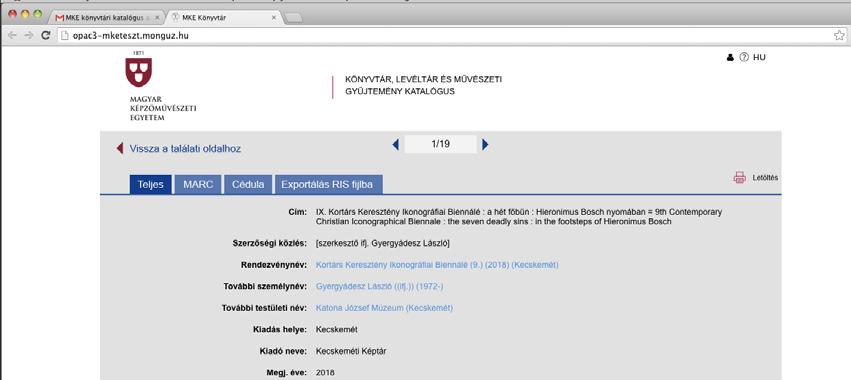The width and height of the screenshot is (851, 380).
Task: Click the szerkesztő ifj. Gyergyádesz László text
Action: [x=383, y=243]
